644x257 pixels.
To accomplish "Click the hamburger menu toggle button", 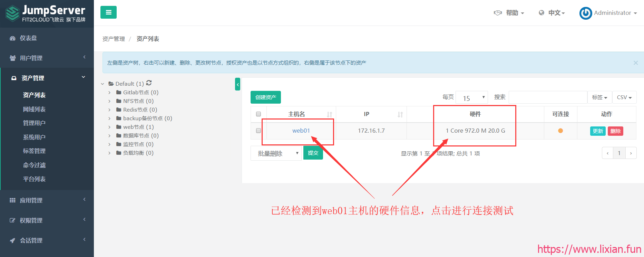I will coord(108,12).
